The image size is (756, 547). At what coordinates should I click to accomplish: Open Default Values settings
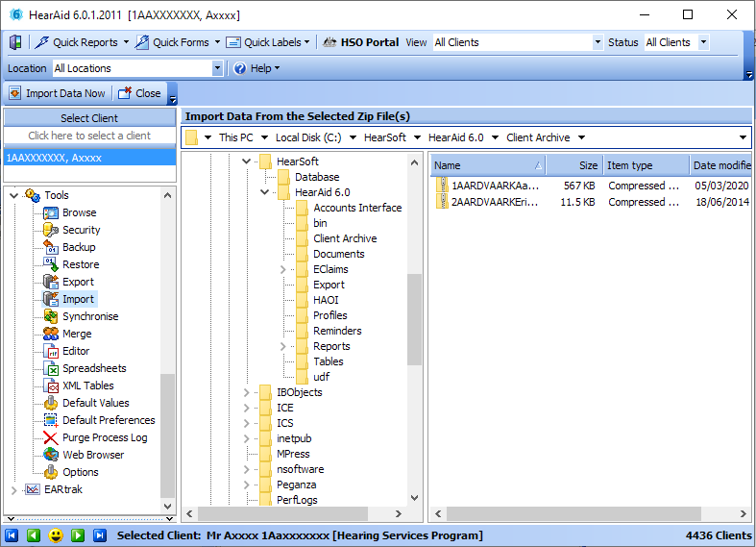tap(95, 403)
